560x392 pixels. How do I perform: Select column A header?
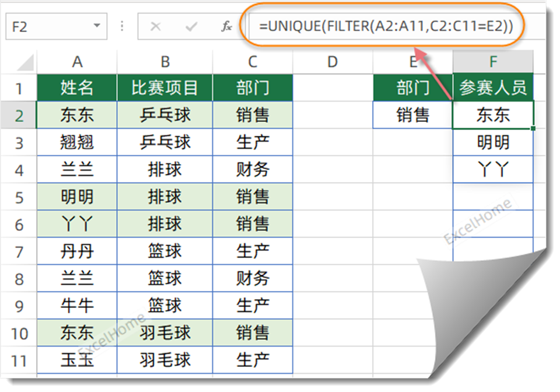point(77,62)
